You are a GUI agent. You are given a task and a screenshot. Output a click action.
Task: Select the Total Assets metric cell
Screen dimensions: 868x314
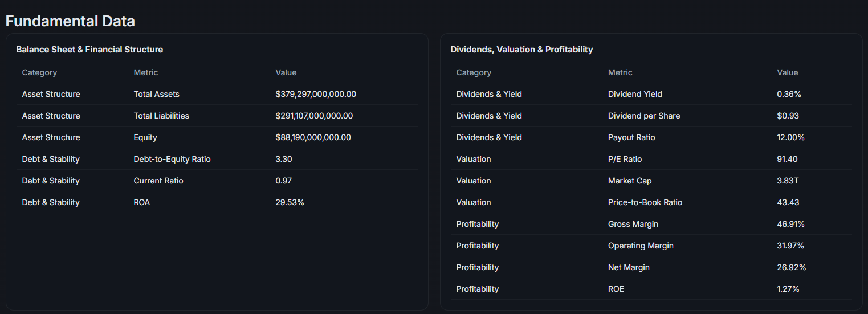click(x=156, y=94)
